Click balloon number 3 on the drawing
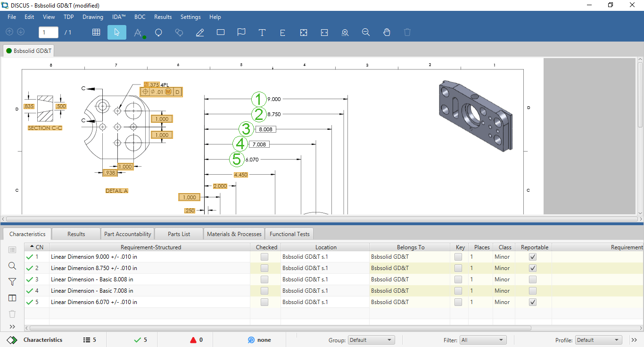This screenshot has width=644, height=347. click(x=246, y=129)
